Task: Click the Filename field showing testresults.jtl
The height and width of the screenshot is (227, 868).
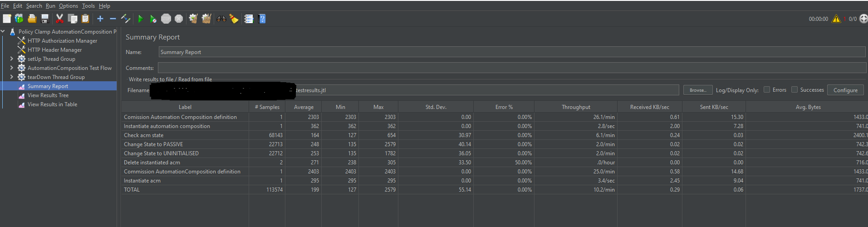Action: pyautogui.click(x=415, y=90)
